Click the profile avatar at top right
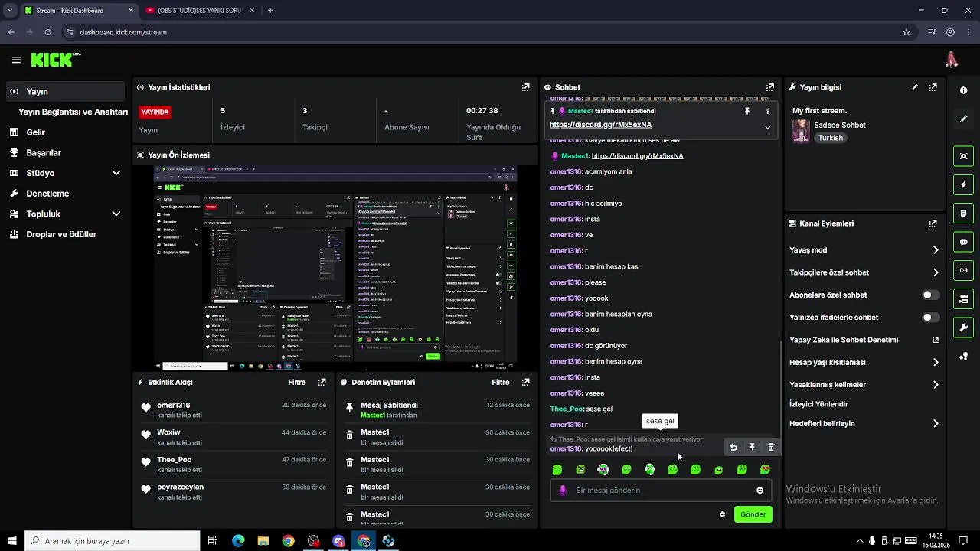This screenshot has width=980, height=551. coord(952,60)
